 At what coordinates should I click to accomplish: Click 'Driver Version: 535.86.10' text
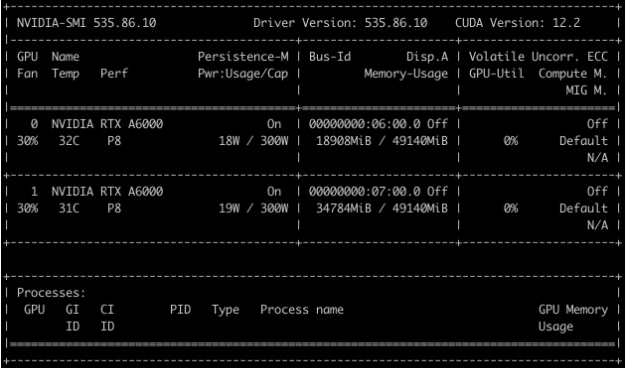pyautogui.click(x=340, y=23)
